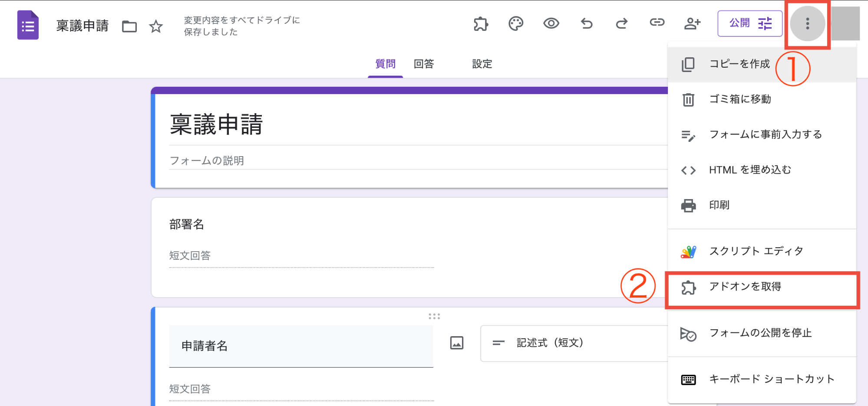Star the 稟議申請 form

[x=156, y=26]
